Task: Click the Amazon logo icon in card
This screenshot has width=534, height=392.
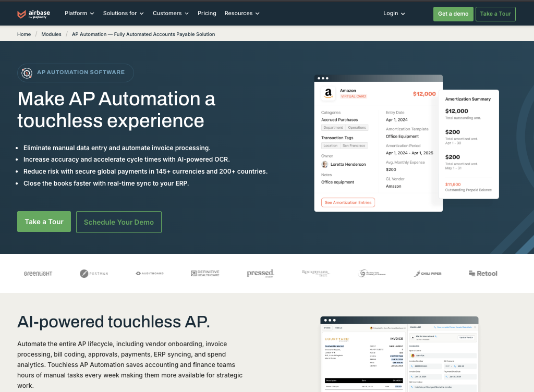Action: tap(329, 93)
